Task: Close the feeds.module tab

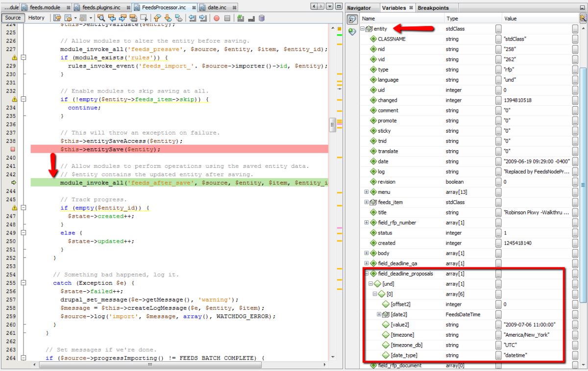Action: pyautogui.click(x=68, y=8)
